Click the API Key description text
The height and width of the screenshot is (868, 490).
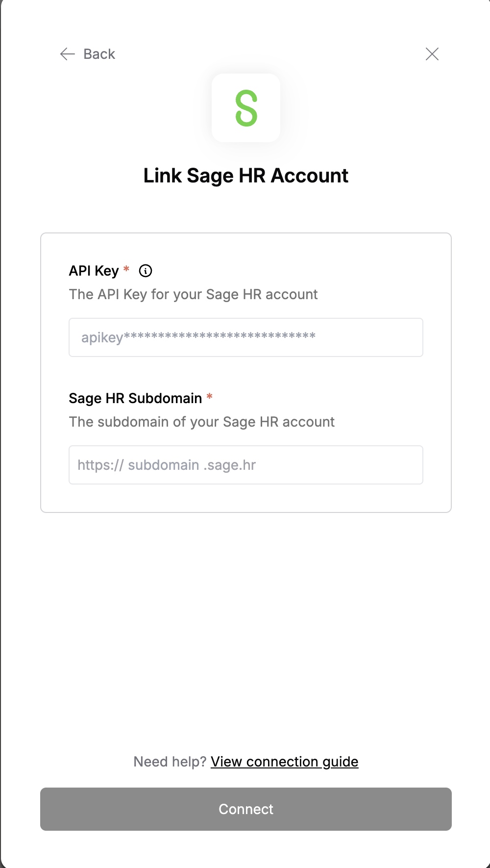pos(194,294)
